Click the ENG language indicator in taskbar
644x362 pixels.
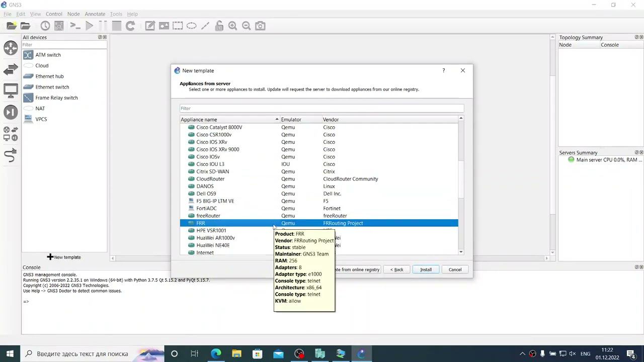585,353
